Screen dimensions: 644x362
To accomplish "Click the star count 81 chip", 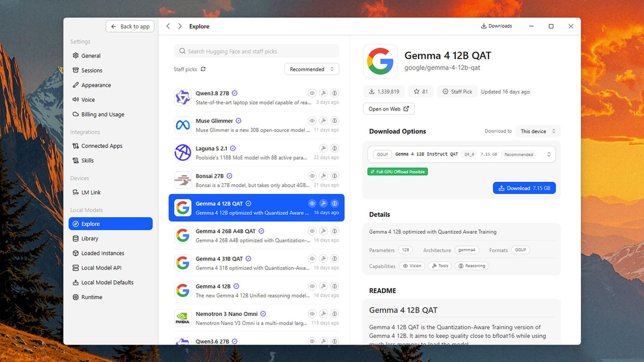I will (x=421, y=92).
